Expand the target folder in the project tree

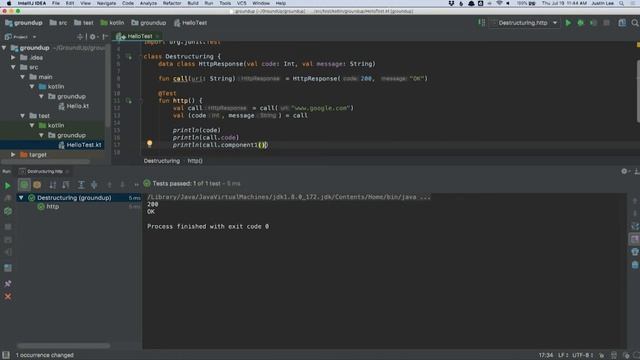(x=13, y=155)
